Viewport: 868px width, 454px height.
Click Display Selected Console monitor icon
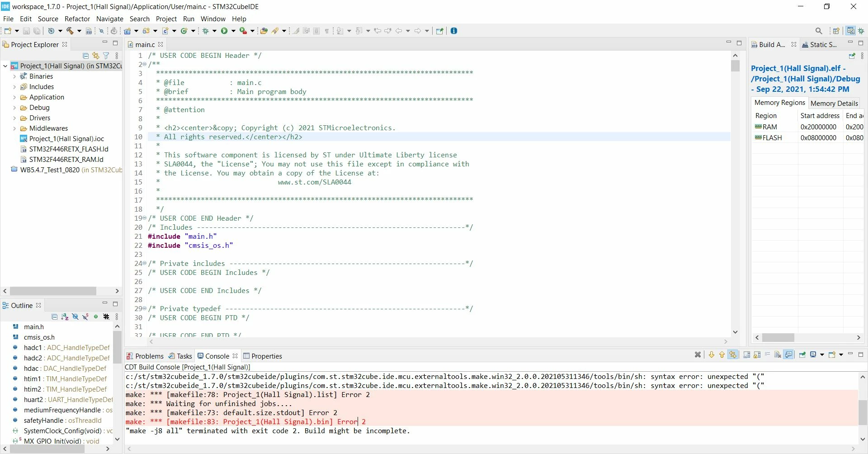click(x=813, y=355)
